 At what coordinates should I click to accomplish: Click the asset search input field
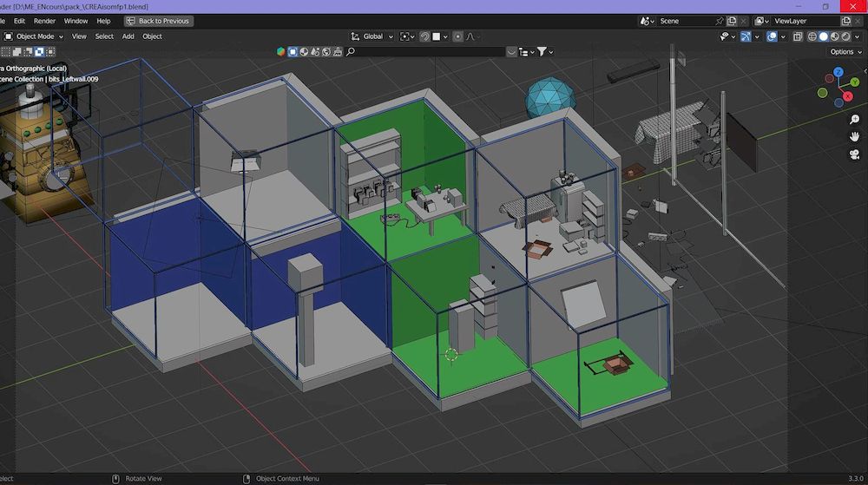pyautogui.click(x=430, y=52)
